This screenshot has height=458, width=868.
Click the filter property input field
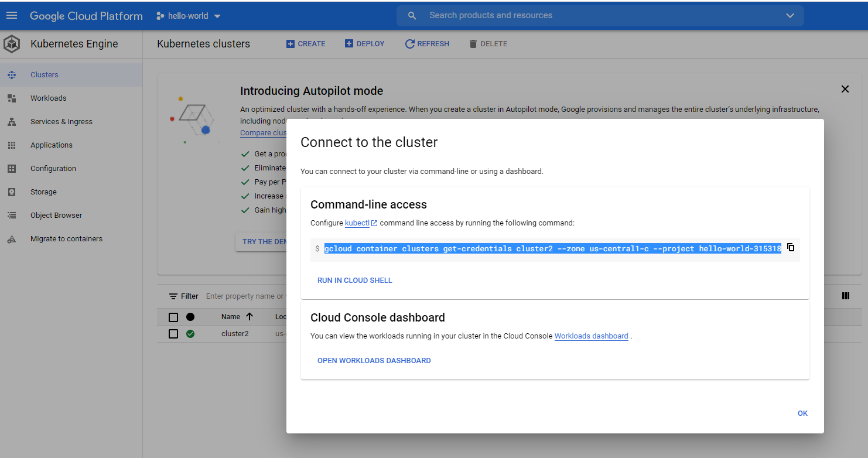point(246,296)
